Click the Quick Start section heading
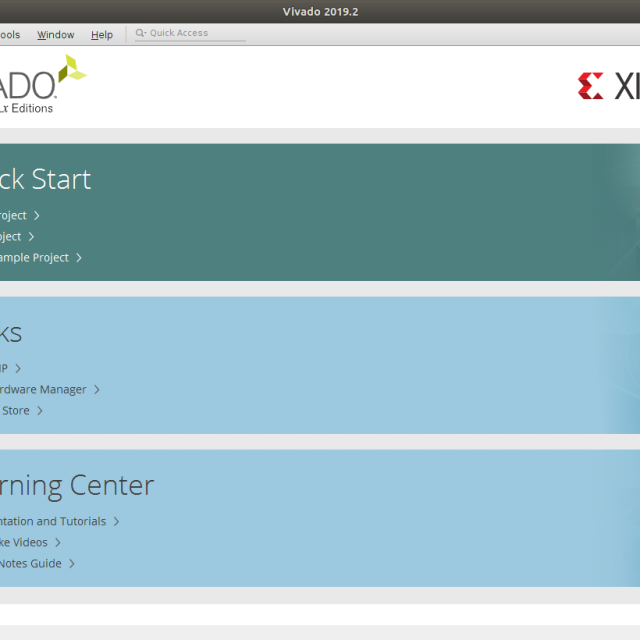 tap(45, 180)
